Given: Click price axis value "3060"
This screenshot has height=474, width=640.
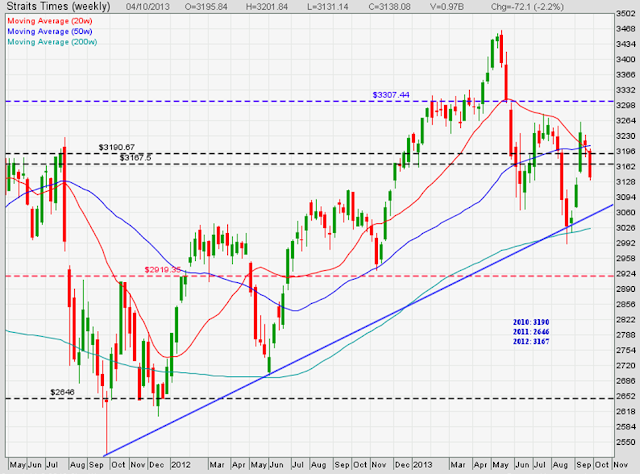Looking at the screenshot, I should tap(625, 212).
